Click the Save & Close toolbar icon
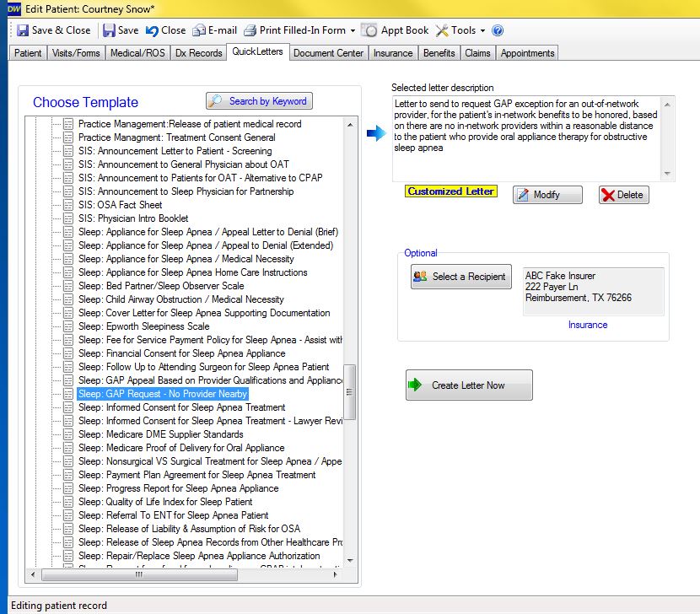Screen dimensions: 700x614 (23, 30)
